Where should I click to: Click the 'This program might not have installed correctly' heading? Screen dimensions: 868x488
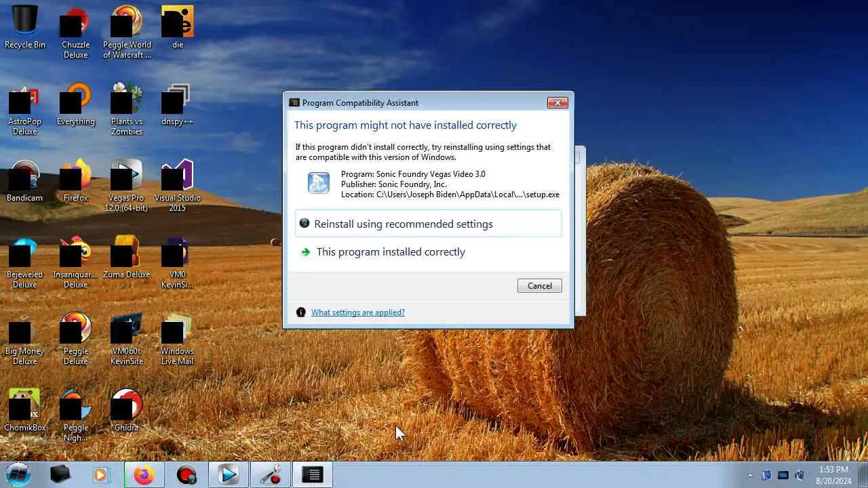tap(406, 125)
